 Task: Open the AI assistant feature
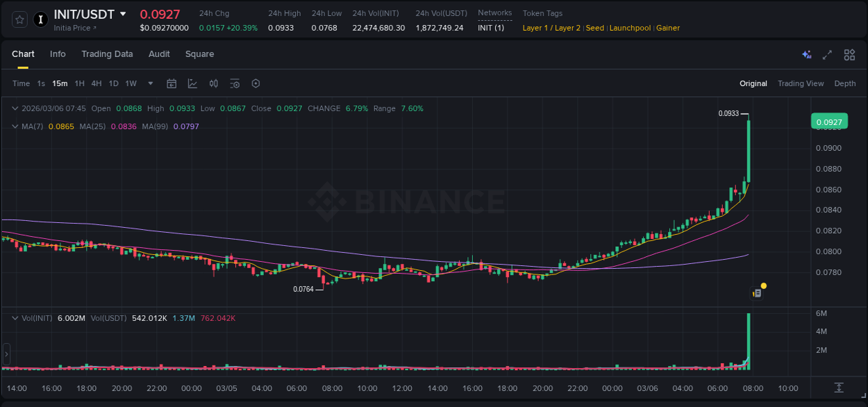806,54
